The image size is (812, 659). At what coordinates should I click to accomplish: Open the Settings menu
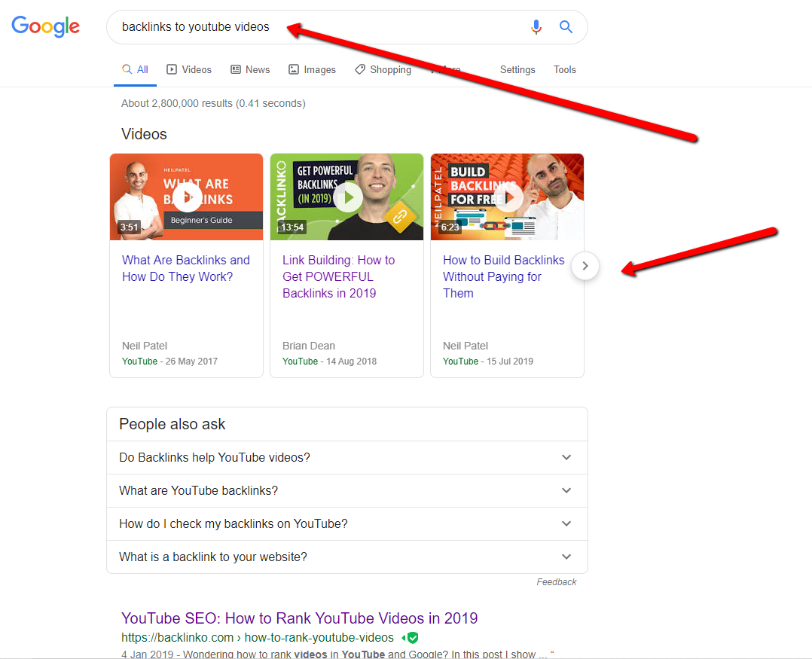point(517,70)
